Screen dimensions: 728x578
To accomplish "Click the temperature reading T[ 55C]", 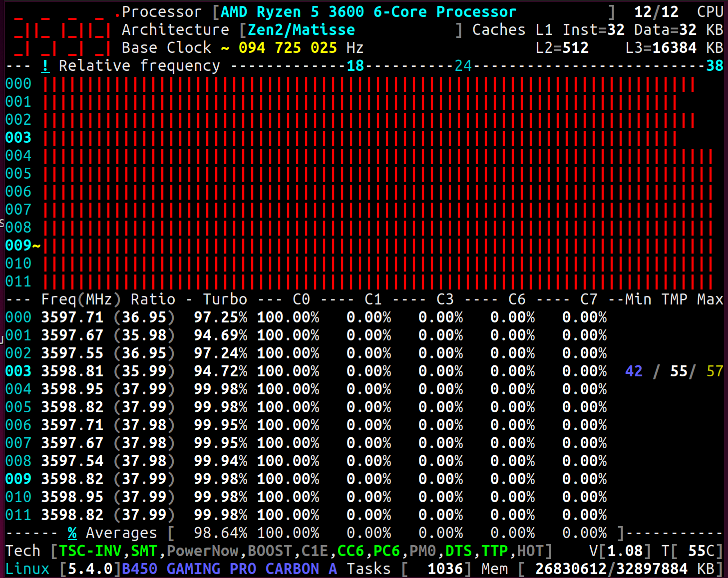I will (693, 551).
